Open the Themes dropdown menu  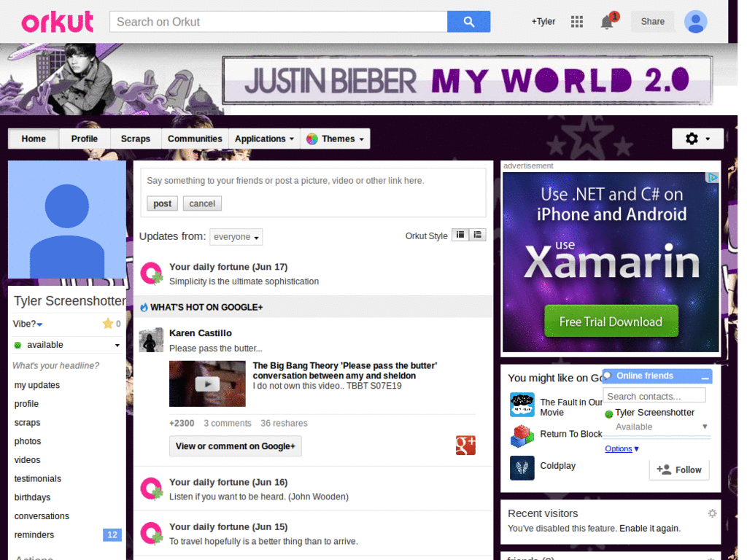coord(336,139)
